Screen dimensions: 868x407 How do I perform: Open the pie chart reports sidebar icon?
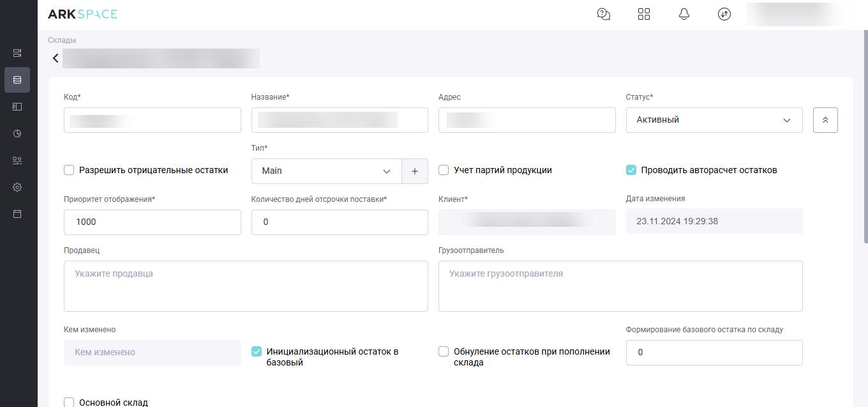click(17, 134)
